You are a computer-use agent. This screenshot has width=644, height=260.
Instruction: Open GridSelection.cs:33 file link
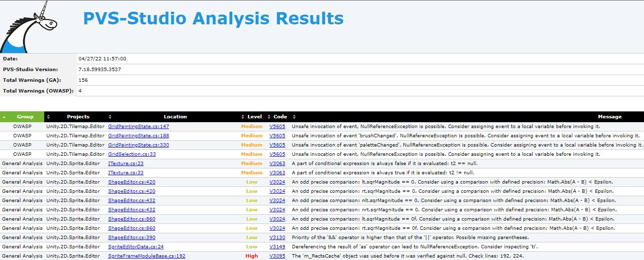pos(132,154)
